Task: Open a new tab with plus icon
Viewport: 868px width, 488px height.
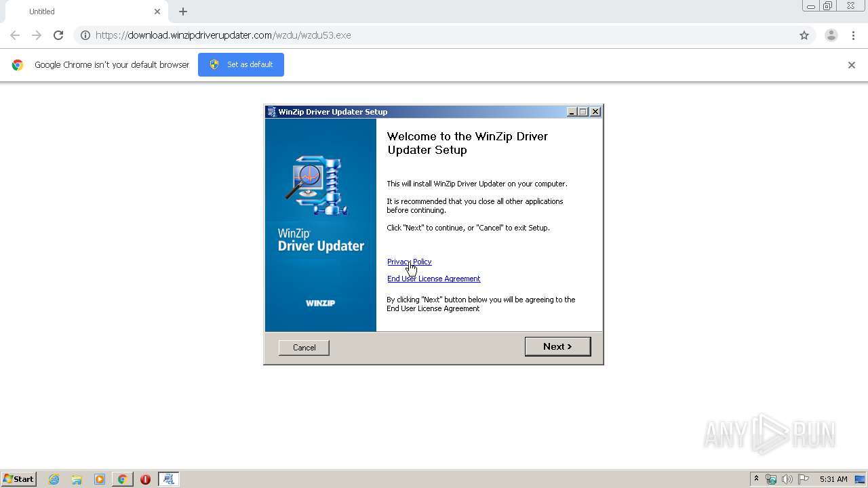Action: pyautogui.click(x=183, y=12)
